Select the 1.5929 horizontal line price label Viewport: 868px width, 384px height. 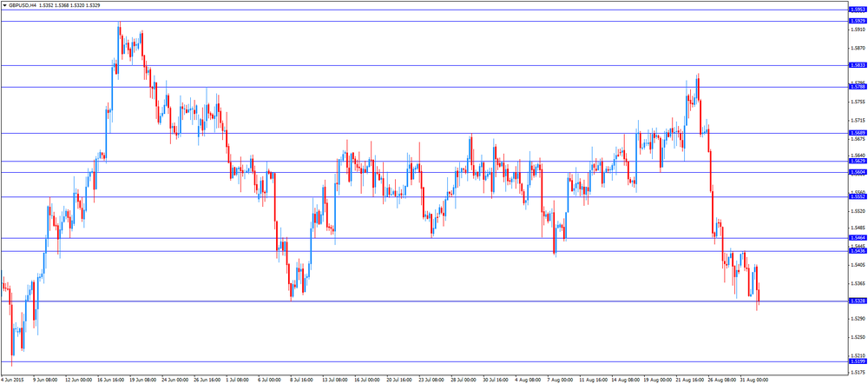(857, 21)
